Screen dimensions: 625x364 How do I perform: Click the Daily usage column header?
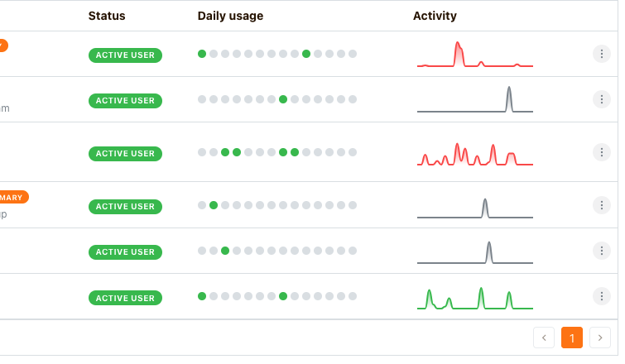[x=228, y=16]
